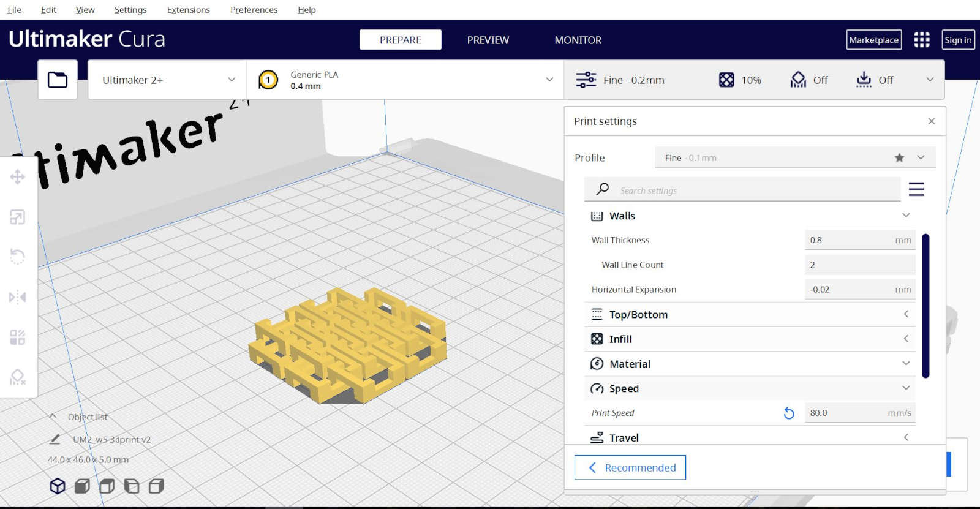Switch to 3D perspective view cube
This screenshot has width=980, height=509.
58,486
